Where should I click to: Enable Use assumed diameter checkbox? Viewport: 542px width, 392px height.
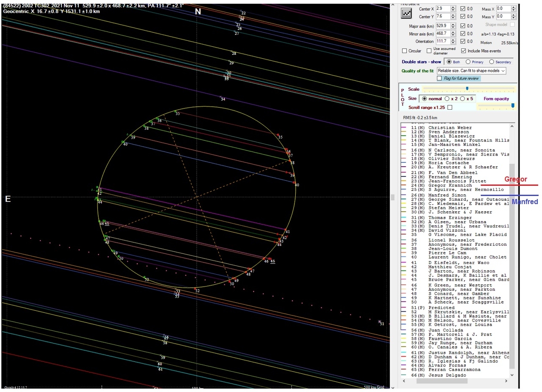point(429,51)
